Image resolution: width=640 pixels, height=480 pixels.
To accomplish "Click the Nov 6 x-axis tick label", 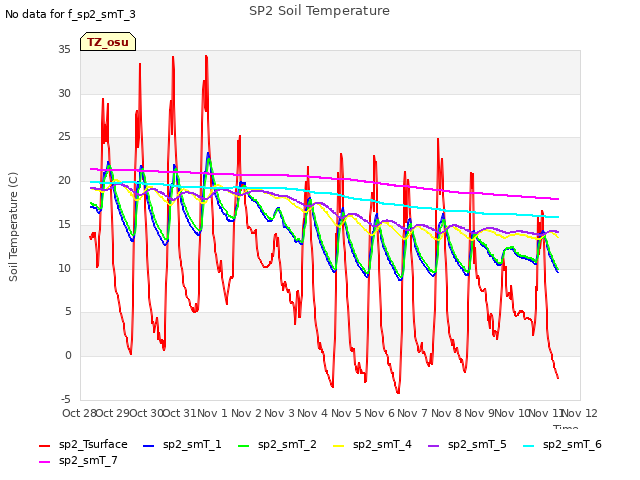I will [380, 413].
